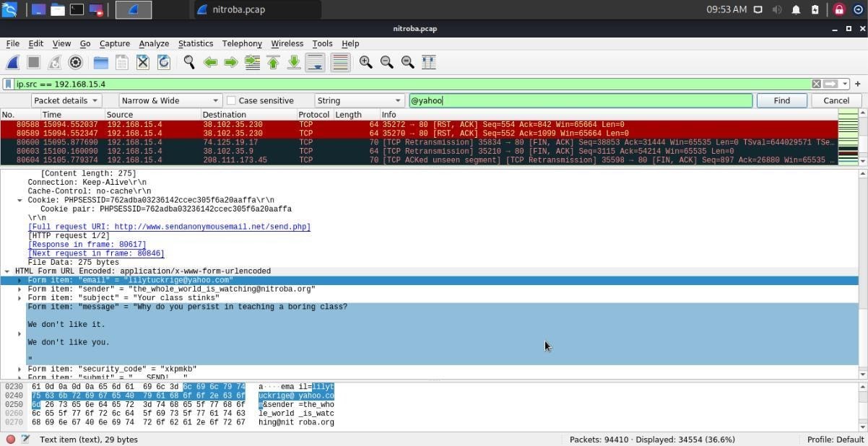Open the Analyze menu

click(x=153, y=44)
